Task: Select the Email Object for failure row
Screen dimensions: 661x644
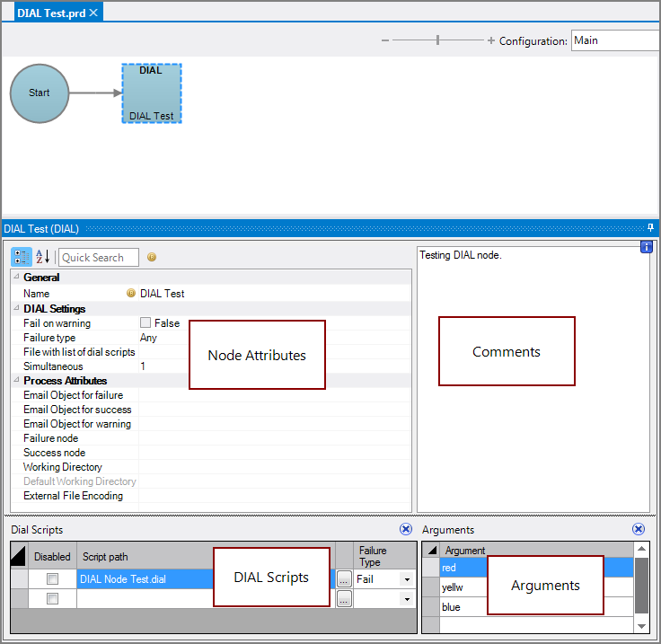Action: tap(211, 395)
